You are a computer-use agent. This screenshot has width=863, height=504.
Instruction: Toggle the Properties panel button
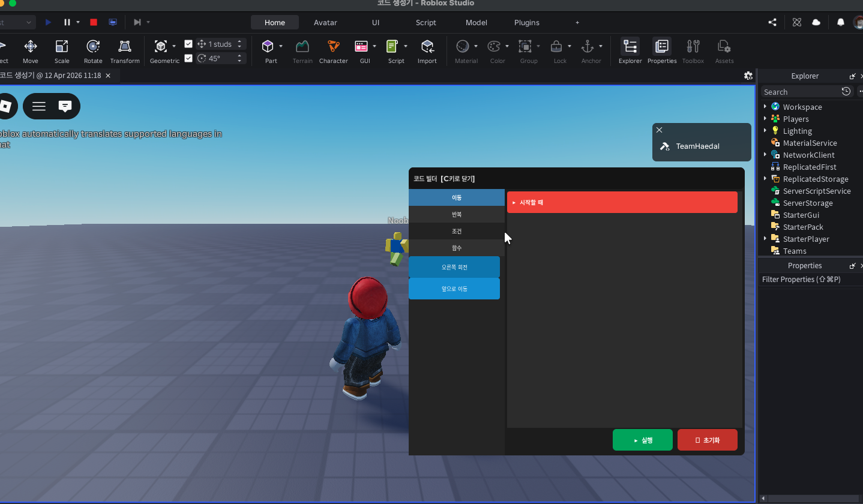[x=662, y=52]
